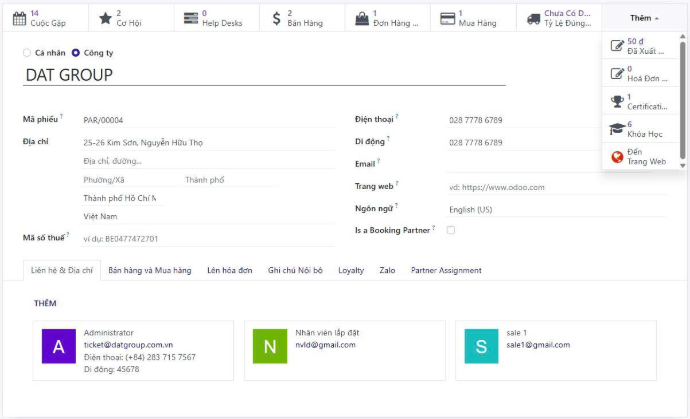Switch to the Loyalty tab
The image size is (690, 419).
pyautogui.click(x=351, y=270)
